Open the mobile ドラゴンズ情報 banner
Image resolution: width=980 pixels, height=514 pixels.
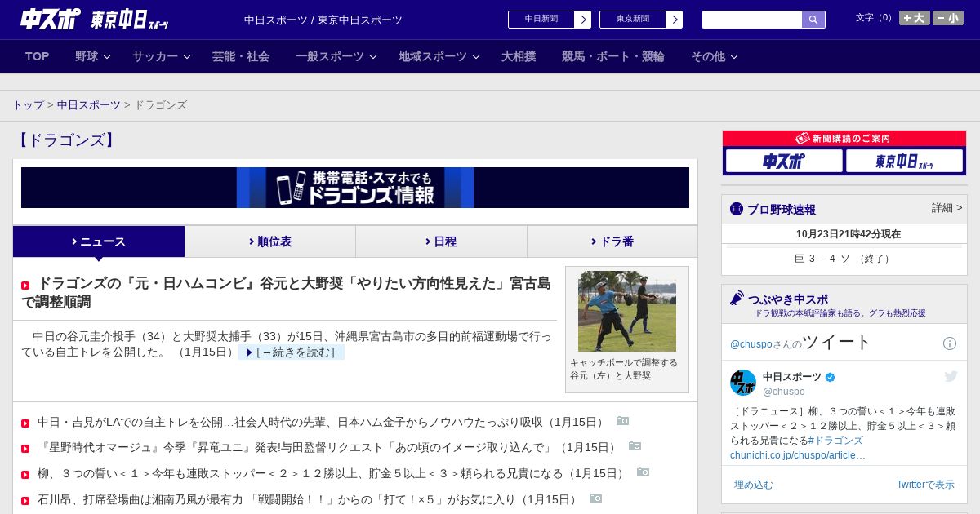pyautogui.click(x=355, y=188)
